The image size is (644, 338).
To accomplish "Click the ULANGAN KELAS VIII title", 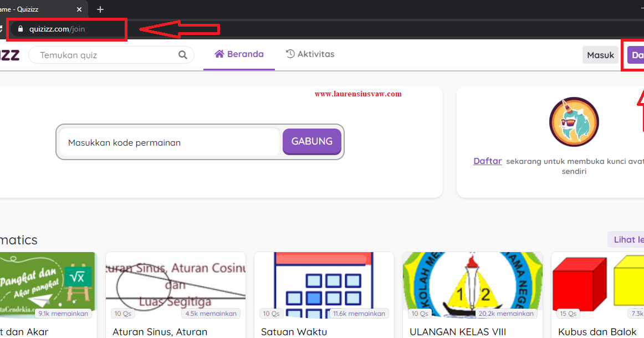I will [458, 331].
